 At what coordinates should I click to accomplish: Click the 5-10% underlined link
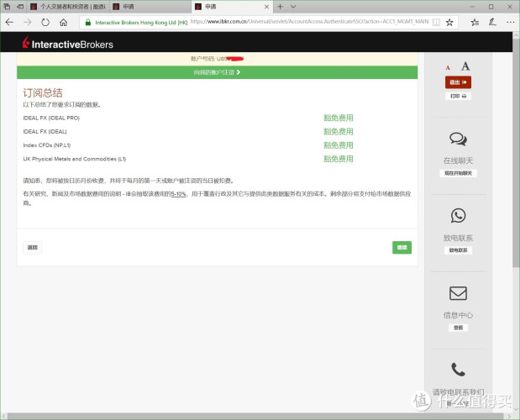tap(179, 194)
